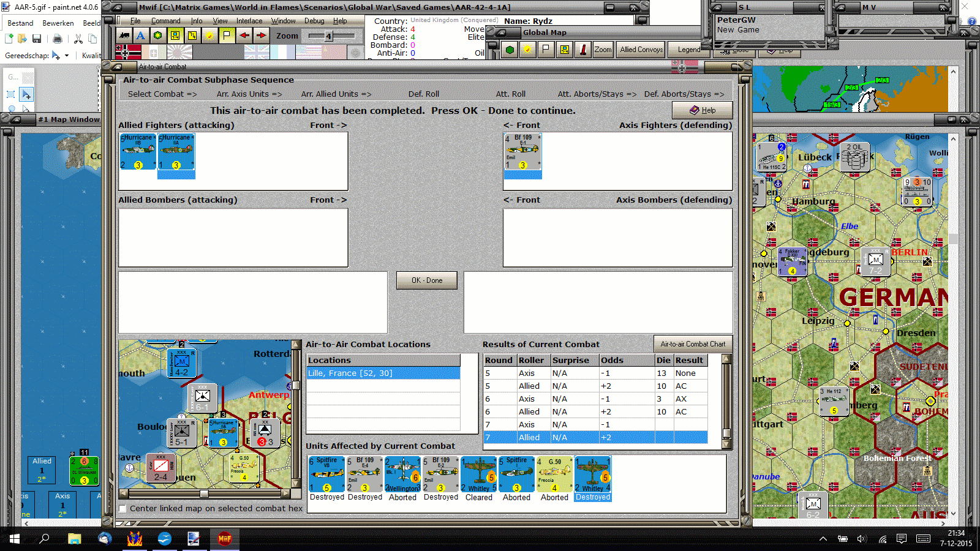Select the Japanese rising sun flag swatch
This screenshot has height=551, width=980.
(x=179, y=52)
